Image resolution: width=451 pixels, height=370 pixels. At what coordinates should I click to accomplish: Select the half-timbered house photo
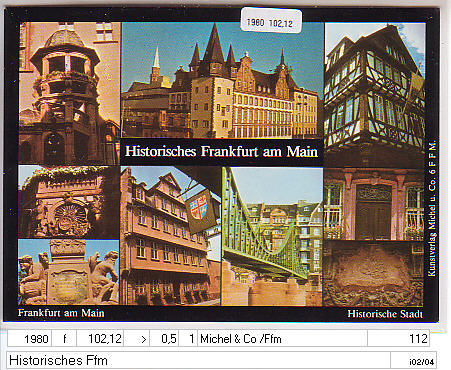pyautogui.click(x=375, y=95)
